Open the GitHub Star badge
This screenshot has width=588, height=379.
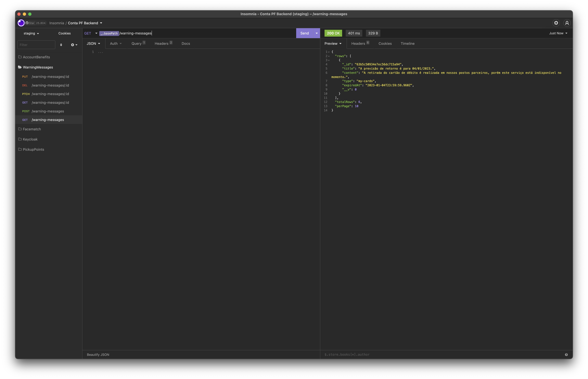[x=36, y=23]
